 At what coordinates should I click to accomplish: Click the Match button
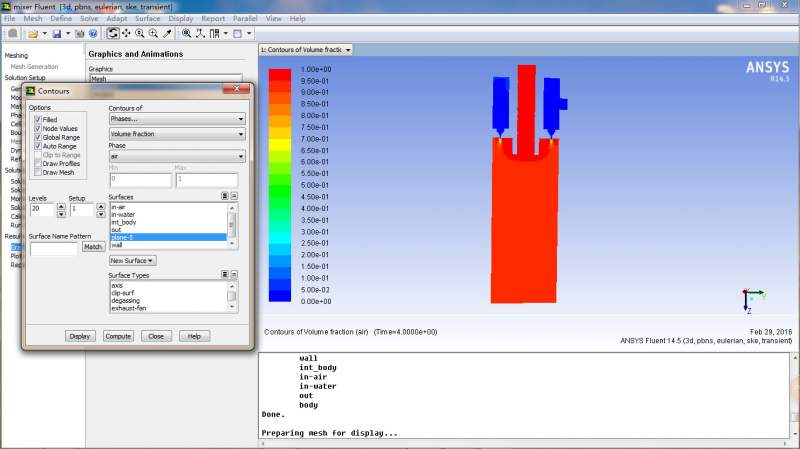point(93,246)
